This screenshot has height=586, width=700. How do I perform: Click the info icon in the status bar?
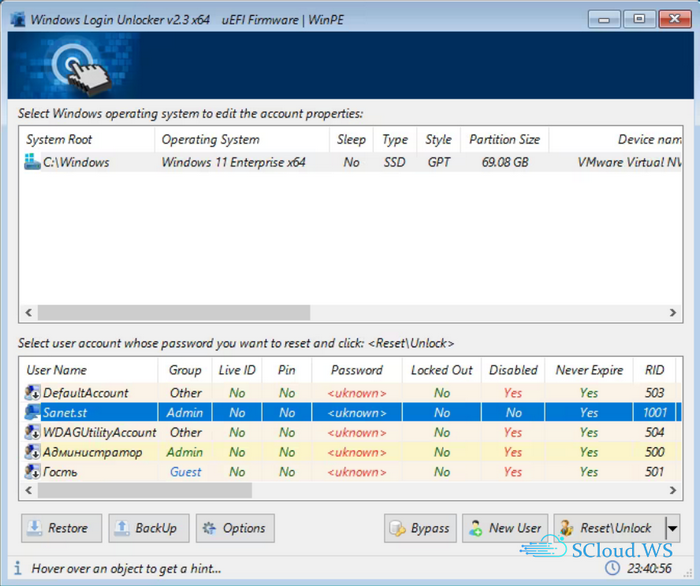coord(17,568)
